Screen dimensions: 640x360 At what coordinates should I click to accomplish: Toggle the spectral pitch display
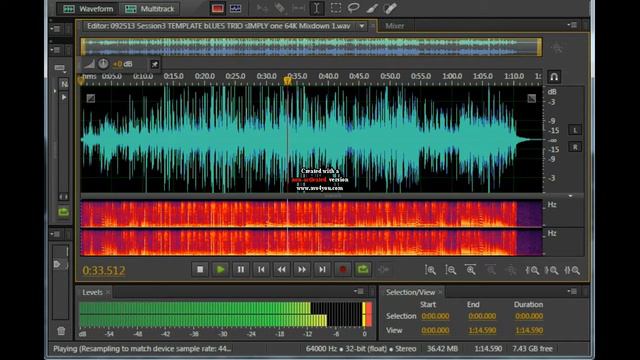tap(236, 9)
